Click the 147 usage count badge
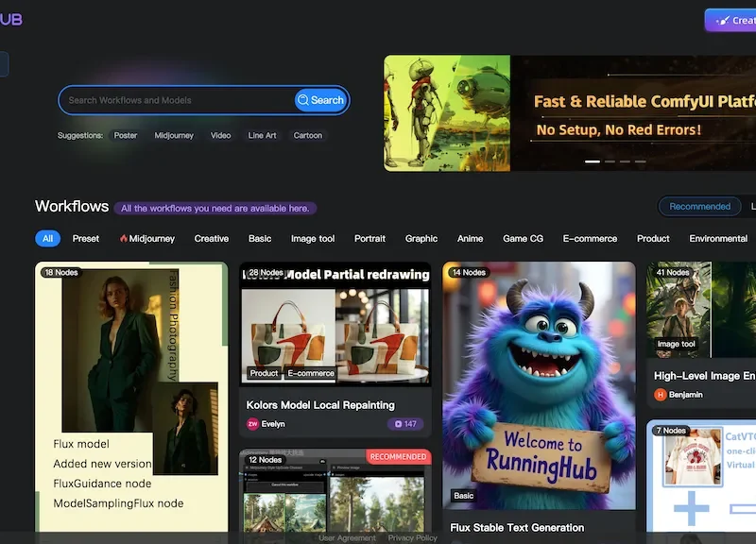 (x=405, y=424)
